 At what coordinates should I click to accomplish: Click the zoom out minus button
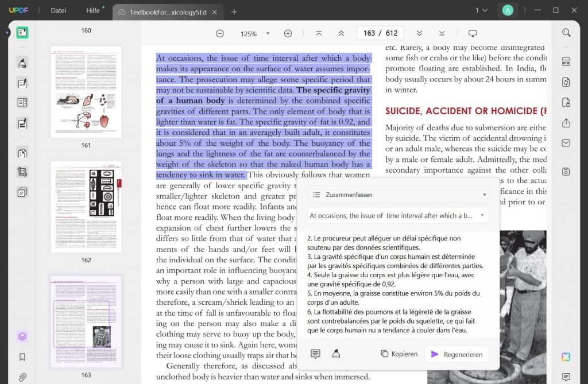tap(220, 33)
